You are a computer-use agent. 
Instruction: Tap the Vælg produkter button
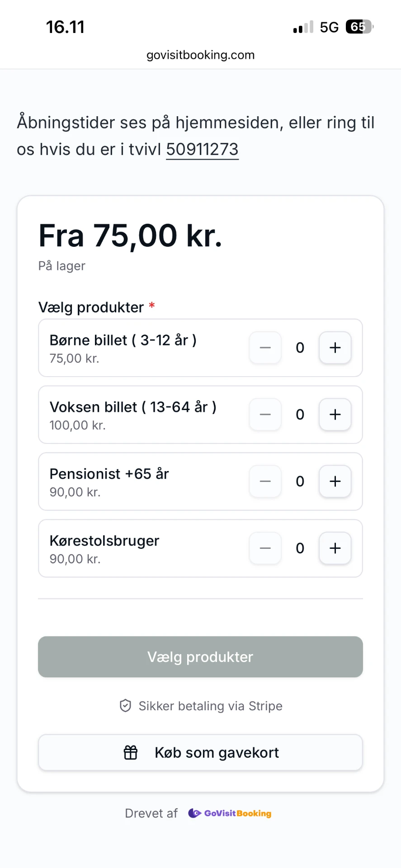[x=200, y=657]
